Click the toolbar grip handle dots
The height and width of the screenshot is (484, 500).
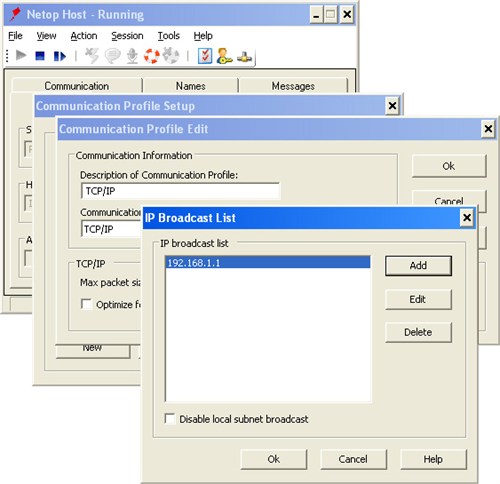click(7, 55)
